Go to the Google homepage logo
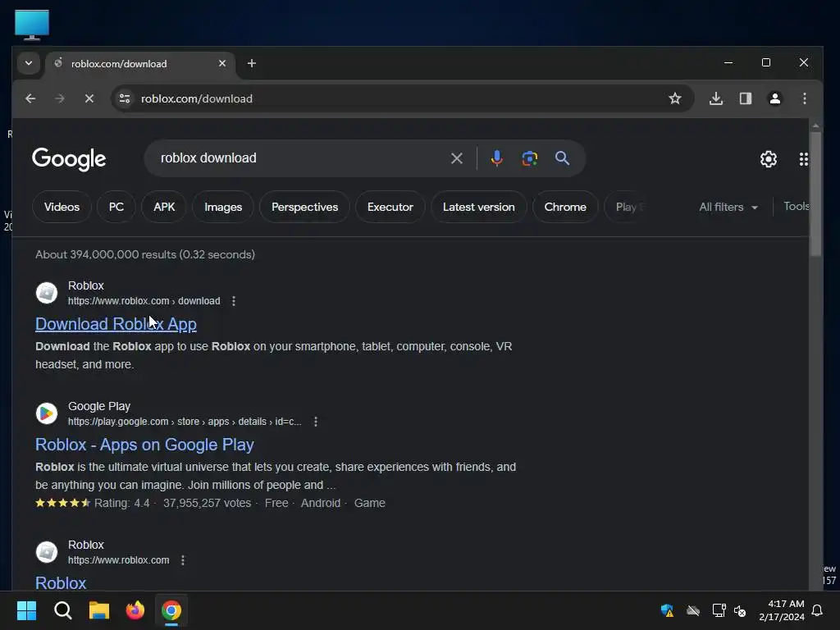This screenshot has width=840, height=630. (x=69, y=159)
